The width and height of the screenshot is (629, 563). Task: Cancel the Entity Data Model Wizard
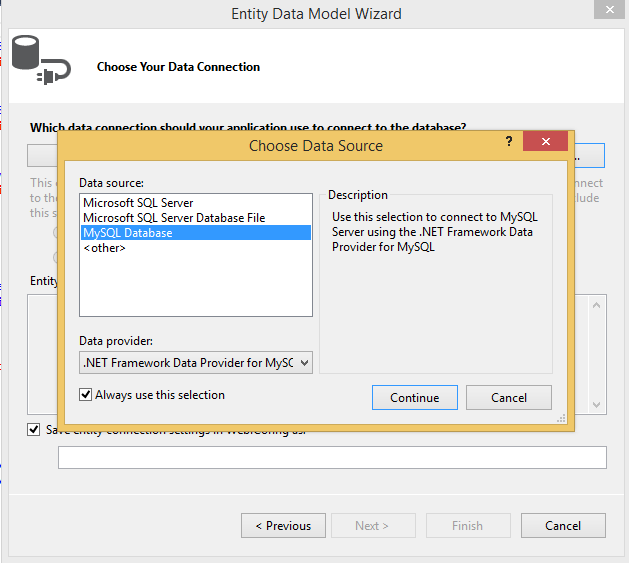click(563, 526)
